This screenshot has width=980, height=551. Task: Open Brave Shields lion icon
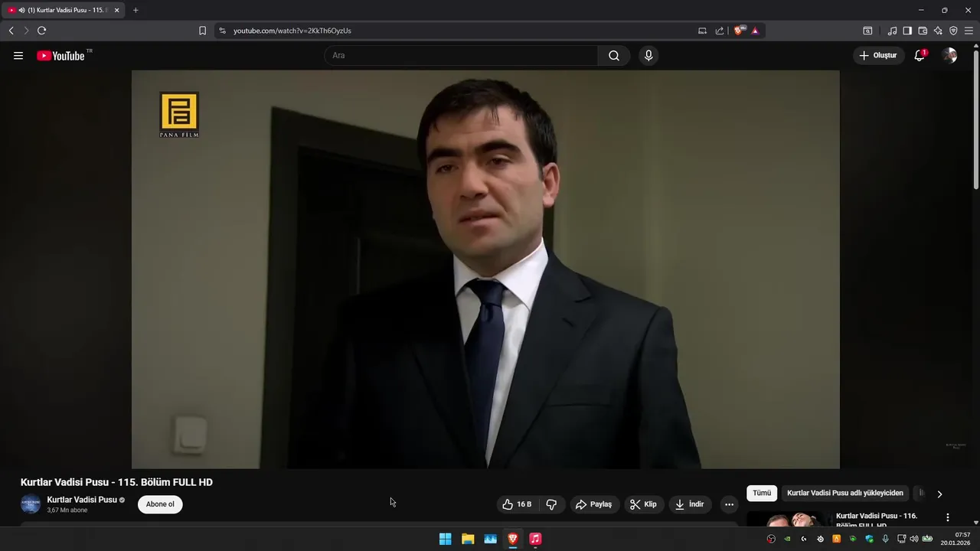click(739, 31)
